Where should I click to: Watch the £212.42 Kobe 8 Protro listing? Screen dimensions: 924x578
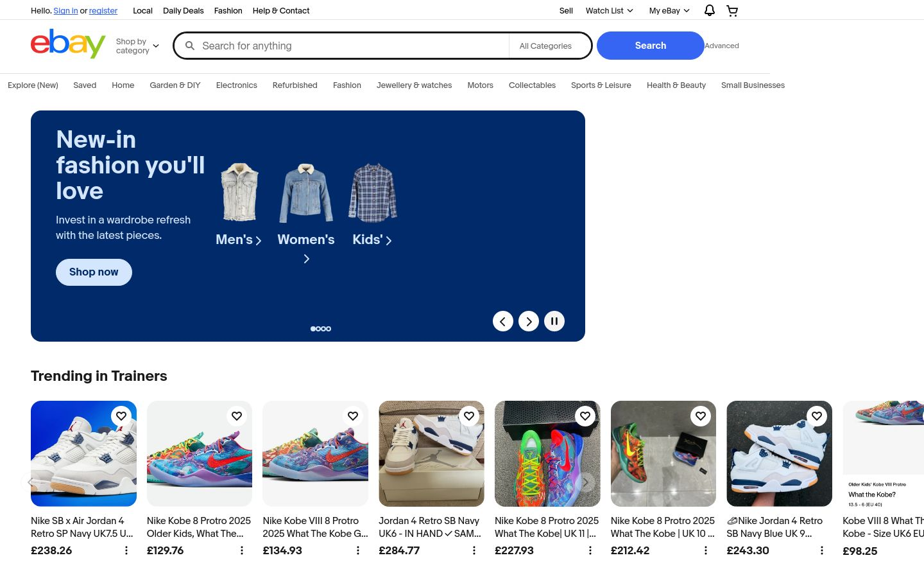point(701,416)
